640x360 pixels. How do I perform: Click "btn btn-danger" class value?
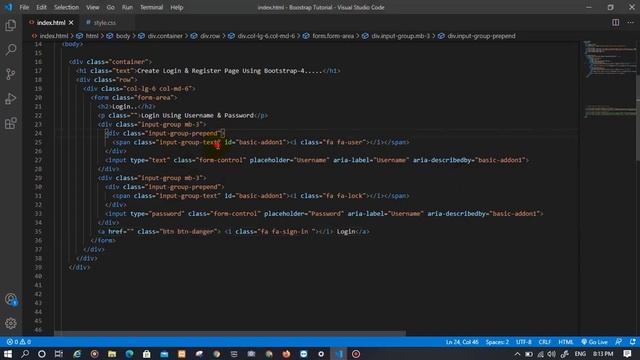pos(188,231)
